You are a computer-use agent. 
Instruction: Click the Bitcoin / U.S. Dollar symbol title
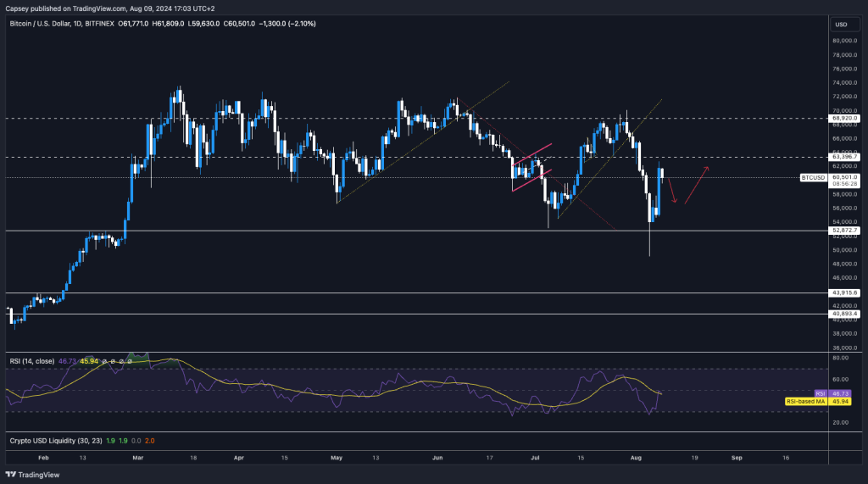pos(49,25)
